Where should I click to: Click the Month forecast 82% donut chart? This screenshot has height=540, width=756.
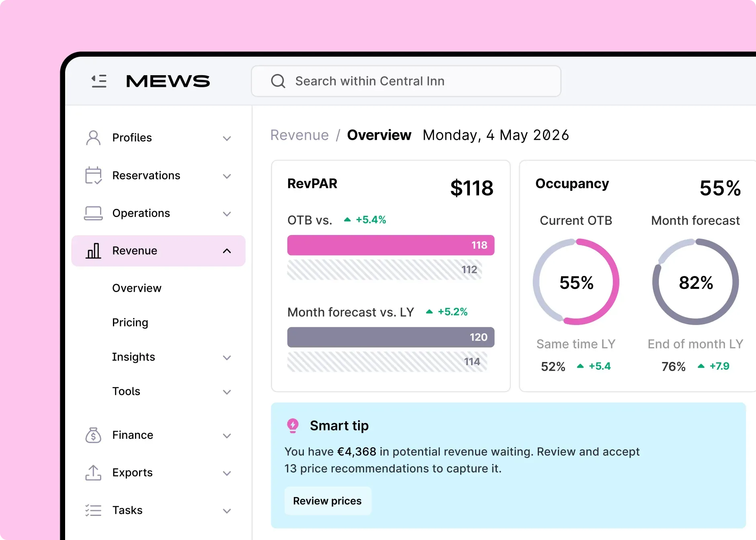(x=696, y=282)
